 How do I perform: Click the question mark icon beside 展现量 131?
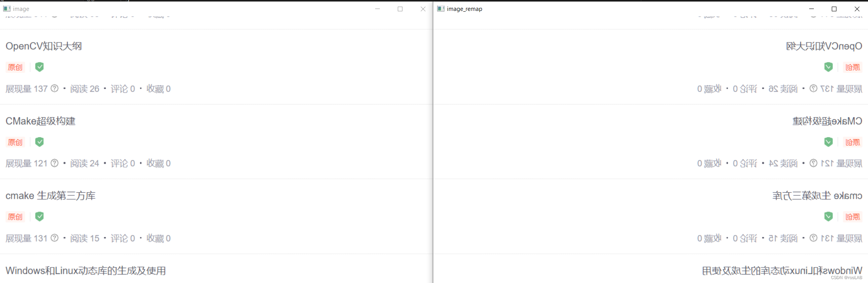(55, 238)
